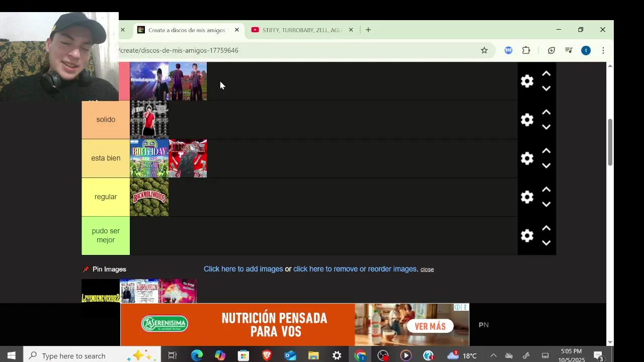Edit the regular tier label
The image size is (644, 362).
point(106,197)
